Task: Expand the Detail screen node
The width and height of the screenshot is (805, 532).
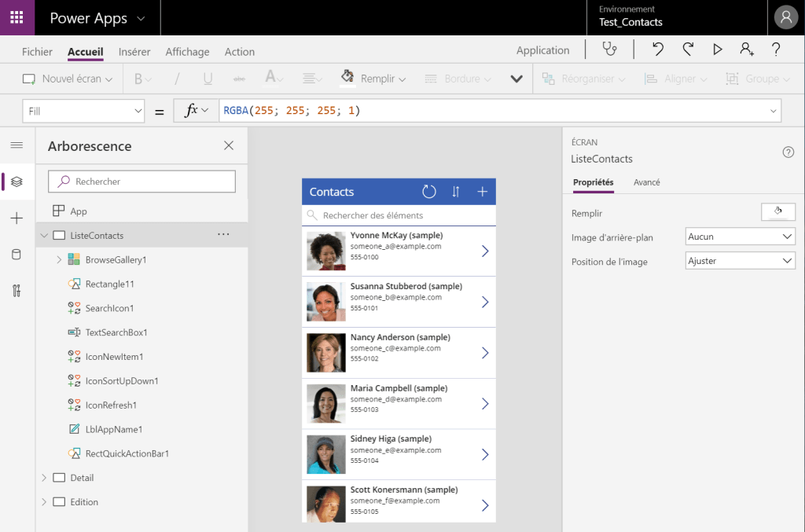Action: coord(43,478)
